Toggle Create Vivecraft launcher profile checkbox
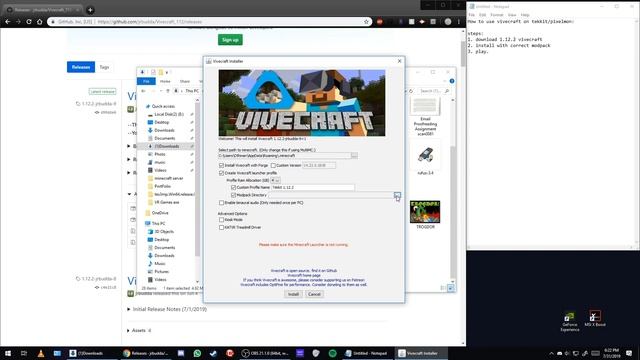The image size is (640, 360). pos(221,173)
